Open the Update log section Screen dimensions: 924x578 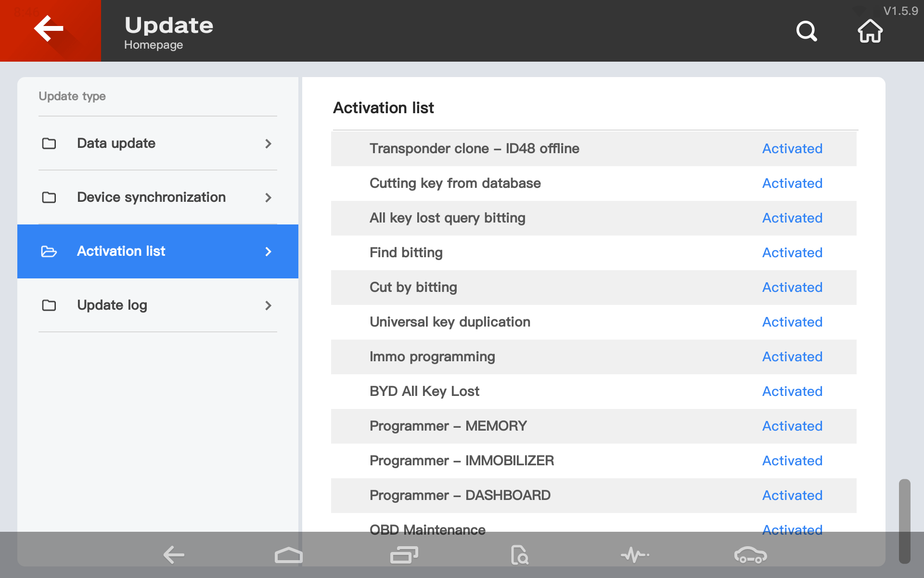112,305
